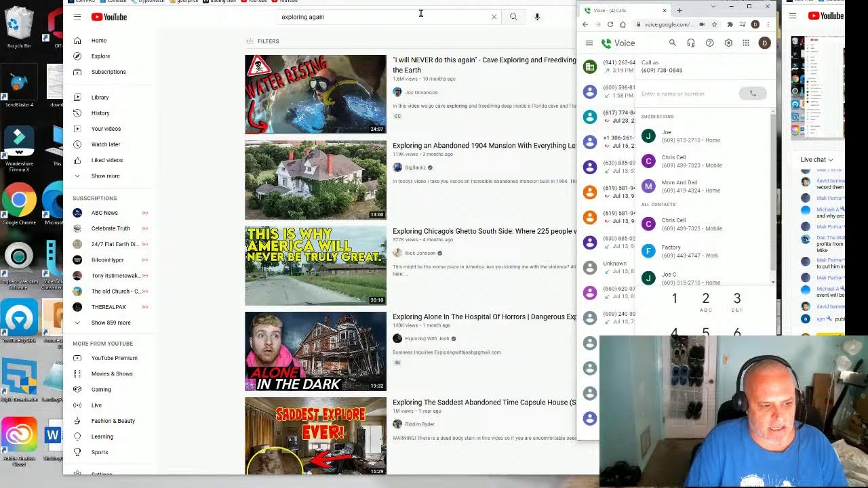
Task: Open Water Rising cave video thumbnail
Action: pos(315,94)
